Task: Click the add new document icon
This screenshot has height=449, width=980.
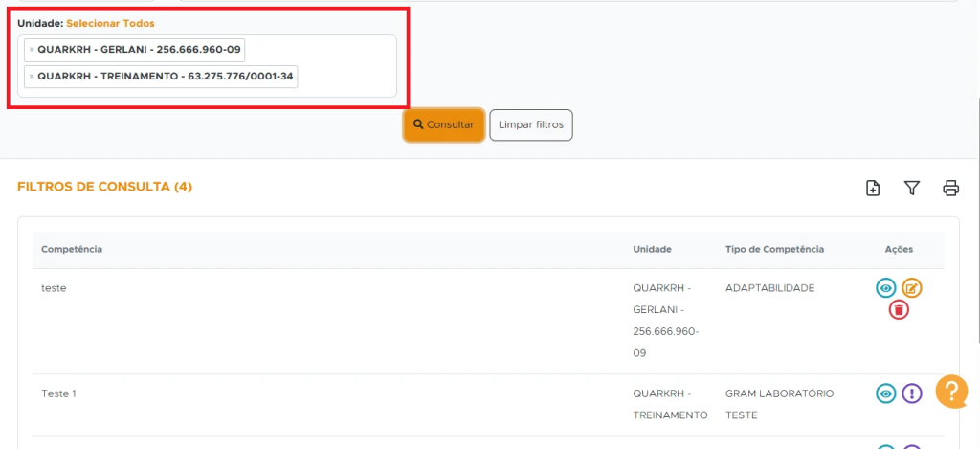Action: pyautogui.click(x=873, y=189)
